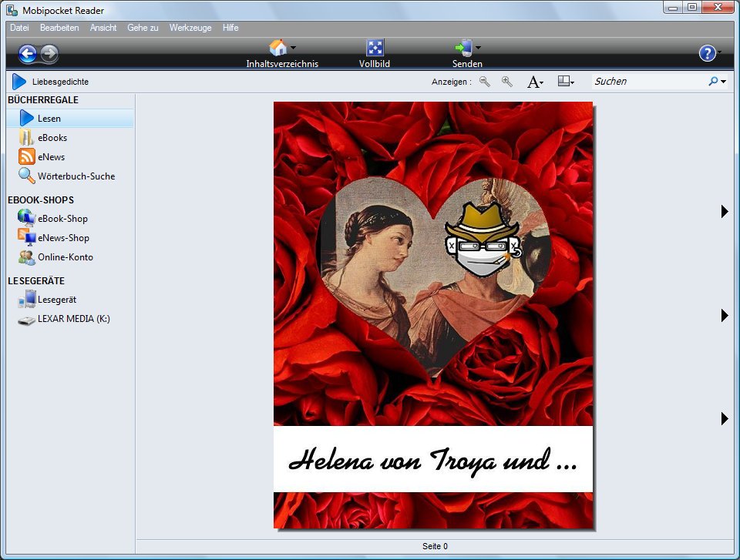This screenshot has width=740, height=560.
Task: Open the blue help question mark
Action: [707, 53]
